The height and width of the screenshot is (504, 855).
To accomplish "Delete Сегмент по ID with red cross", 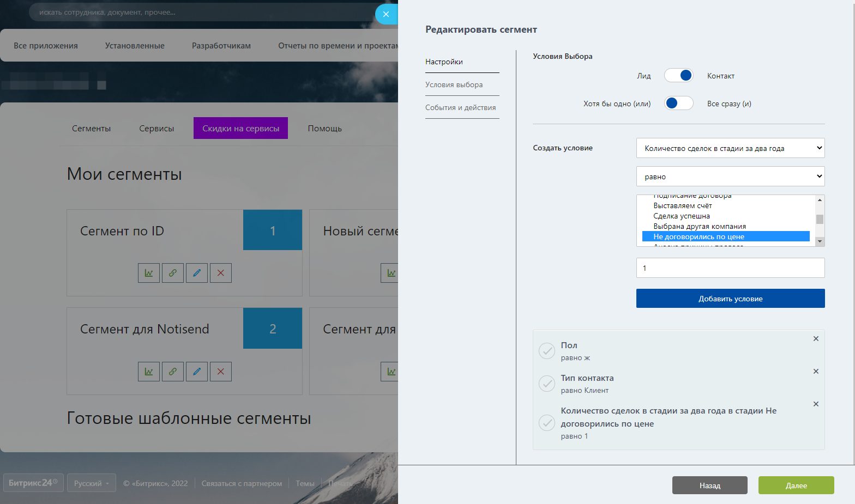I will point(221,273).
